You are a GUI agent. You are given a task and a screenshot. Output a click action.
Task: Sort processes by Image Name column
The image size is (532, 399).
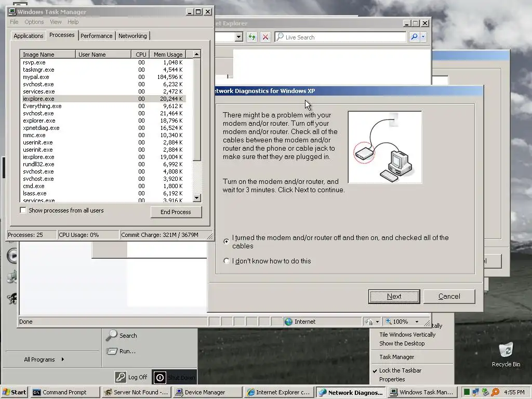(x=47, y=54)
